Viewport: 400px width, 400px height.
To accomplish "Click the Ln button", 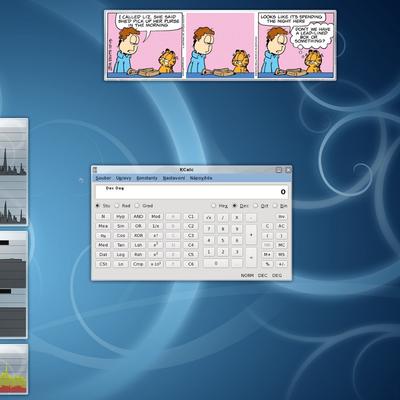I will [x=121, y=264].
